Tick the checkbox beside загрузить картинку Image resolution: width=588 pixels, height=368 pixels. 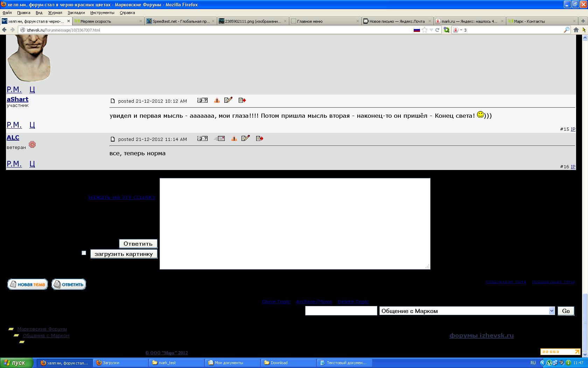(84, 253)
